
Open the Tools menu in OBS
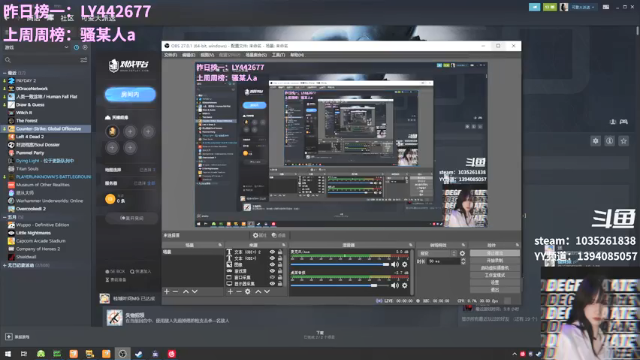point(278,55)
